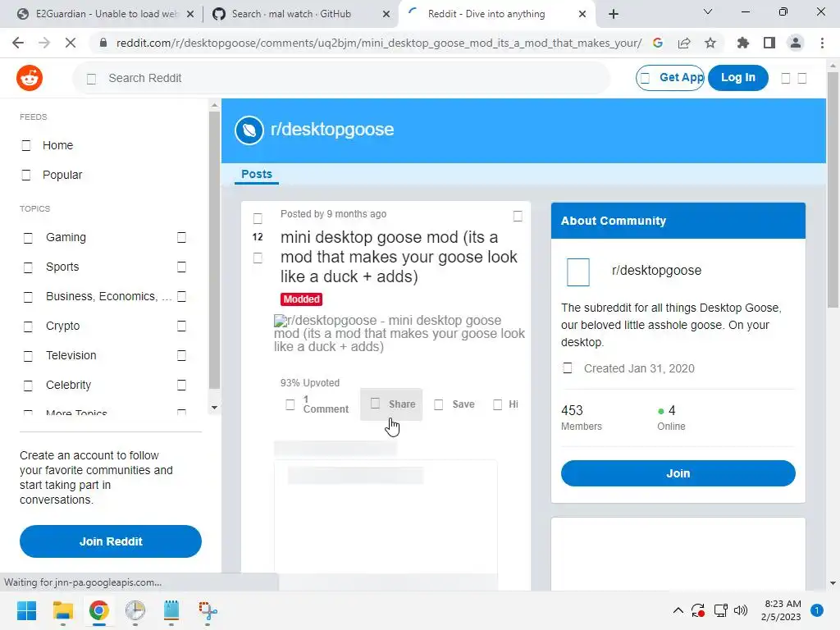The image size is (840, 630).
Task: Click the Join Reddit button
Action: pyautogui.click(x=111, y=541)
